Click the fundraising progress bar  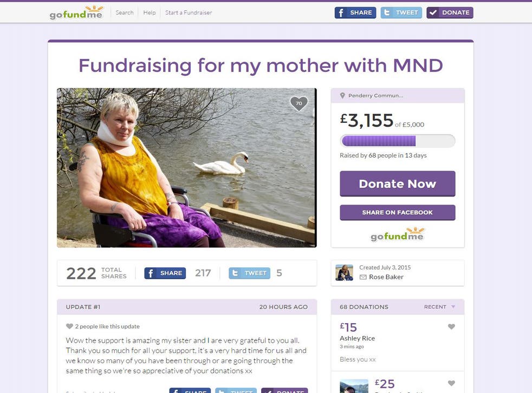pos(398,141)
